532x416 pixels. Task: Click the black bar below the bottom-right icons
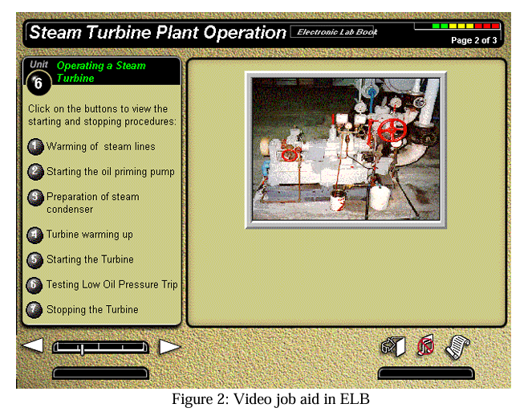(425, 373)
